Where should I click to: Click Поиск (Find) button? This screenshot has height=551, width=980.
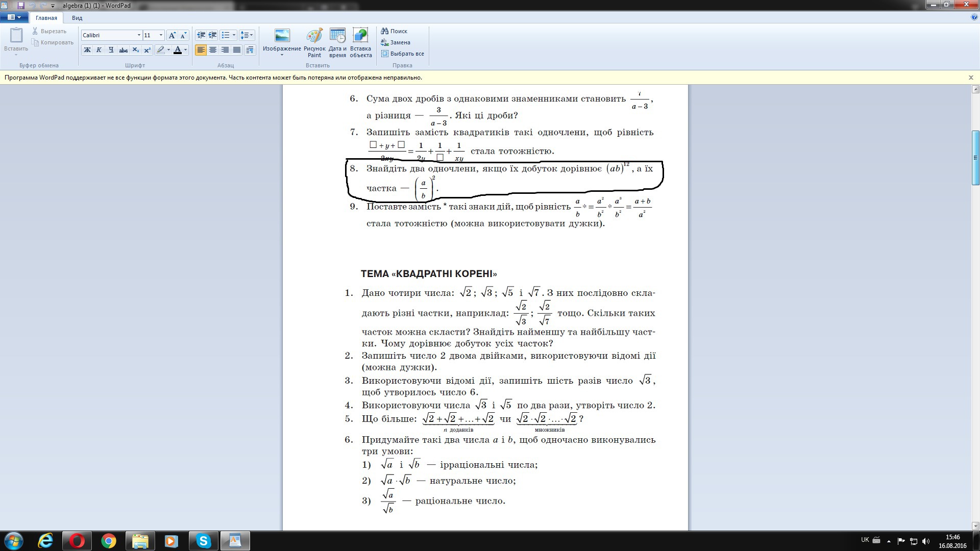click(394, 31)
